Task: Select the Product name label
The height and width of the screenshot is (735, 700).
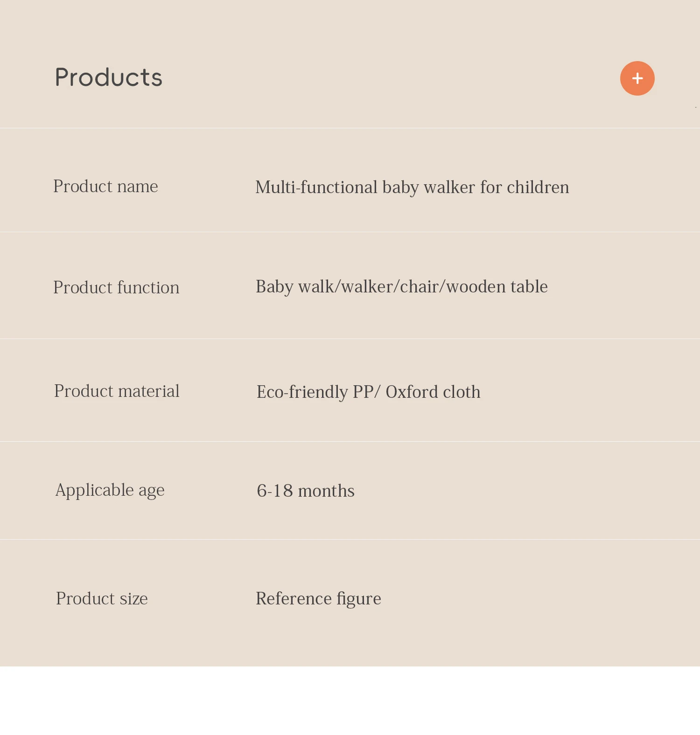Action: coord(105,187)
